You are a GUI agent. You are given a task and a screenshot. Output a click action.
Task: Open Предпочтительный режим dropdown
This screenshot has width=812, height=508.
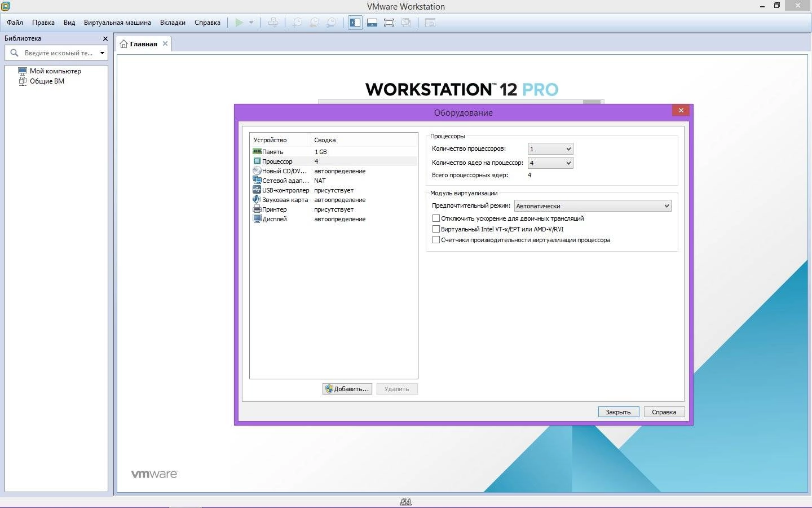point(593,206)
